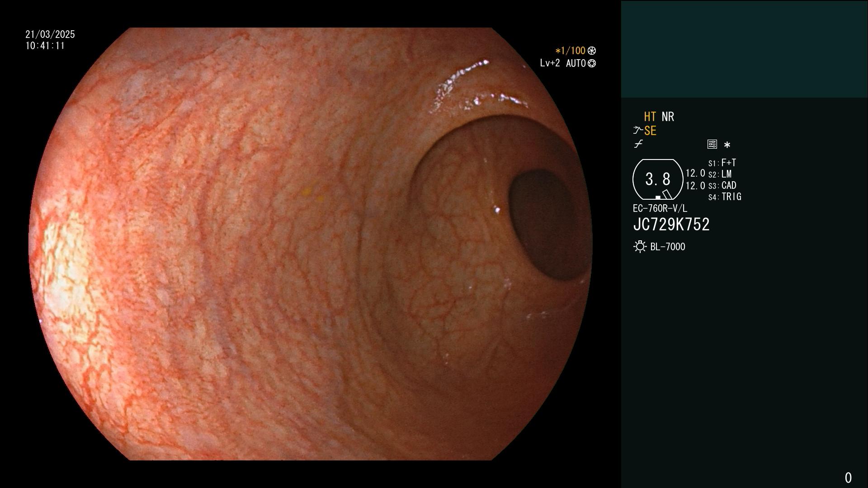Click the asterisk icon beside sliders
This screenshot has height=488, width=868.
(727, 145)
